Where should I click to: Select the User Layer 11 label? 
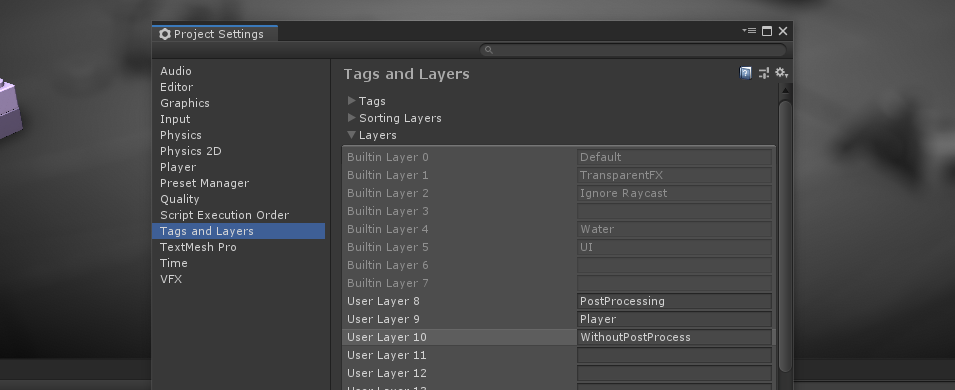point(387,355)
